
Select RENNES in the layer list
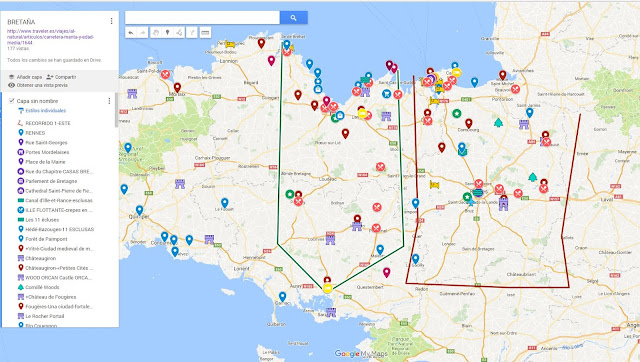pyautogui.click(x=35, y=133)
